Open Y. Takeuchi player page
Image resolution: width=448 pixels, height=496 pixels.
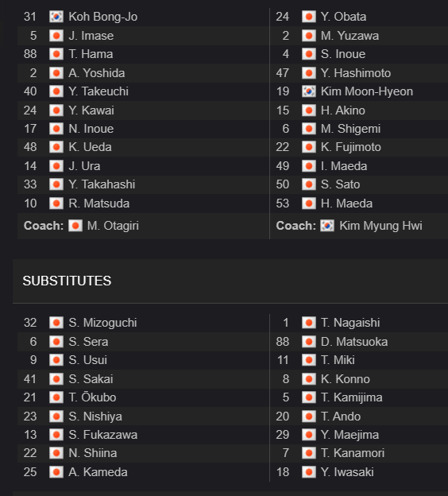pos(98,91)
